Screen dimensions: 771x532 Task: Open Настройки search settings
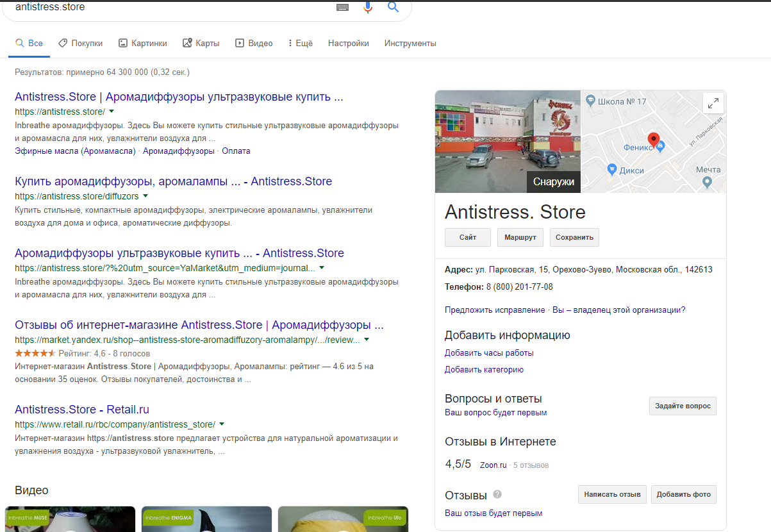pyautogui.click(x=349, y=43)
